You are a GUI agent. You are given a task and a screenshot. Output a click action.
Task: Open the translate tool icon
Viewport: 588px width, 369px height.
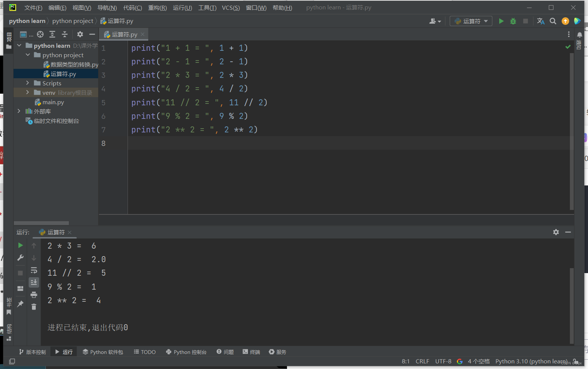point(541,21)
